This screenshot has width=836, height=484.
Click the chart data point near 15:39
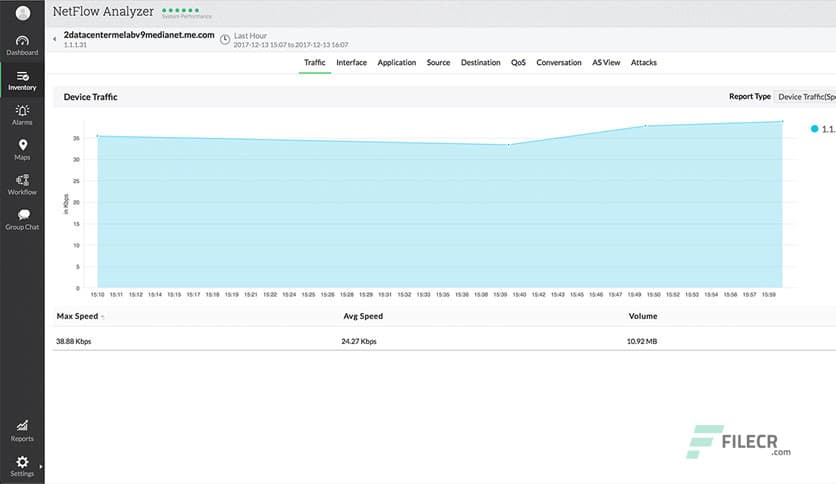tap(509, 144)
